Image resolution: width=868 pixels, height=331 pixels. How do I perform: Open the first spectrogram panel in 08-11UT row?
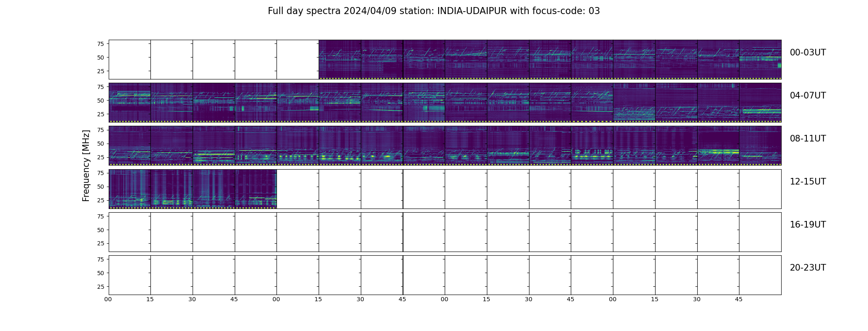130,146
